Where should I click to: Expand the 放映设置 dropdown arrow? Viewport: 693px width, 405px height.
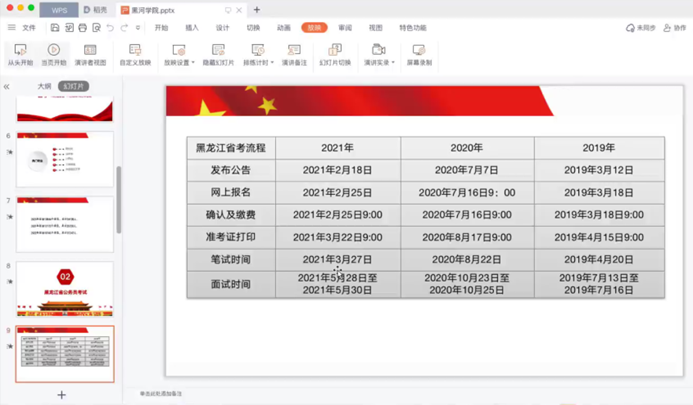[193, 63]
